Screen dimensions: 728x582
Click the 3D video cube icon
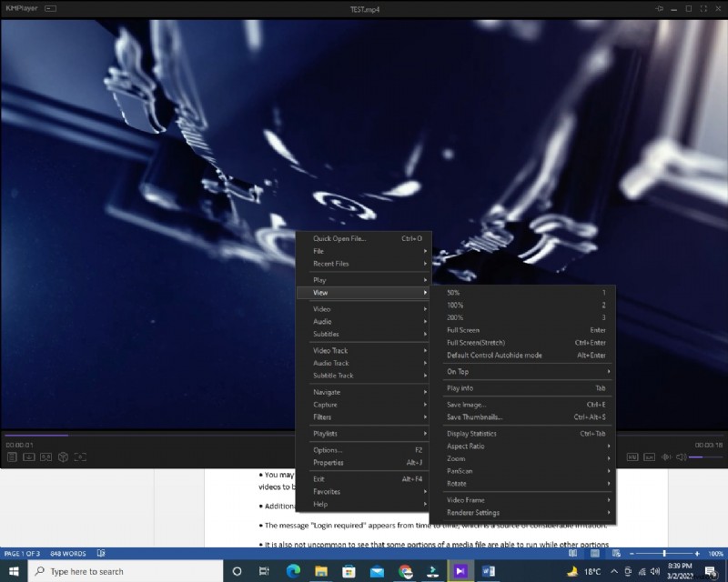pyautogui.click(x=63, y=456)
